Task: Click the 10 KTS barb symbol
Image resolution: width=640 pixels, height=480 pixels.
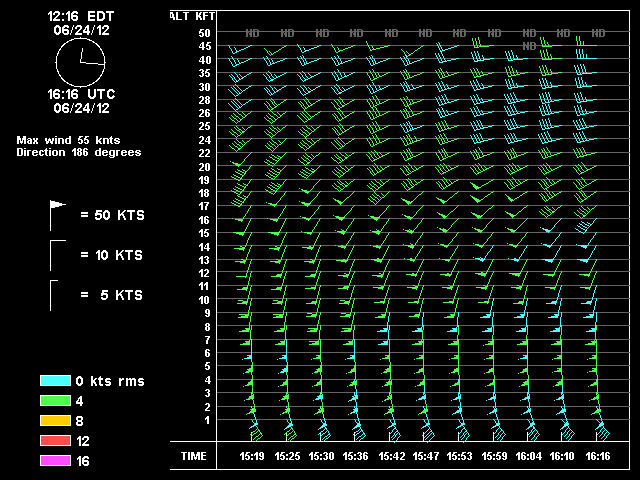Action: click(58, 256)
